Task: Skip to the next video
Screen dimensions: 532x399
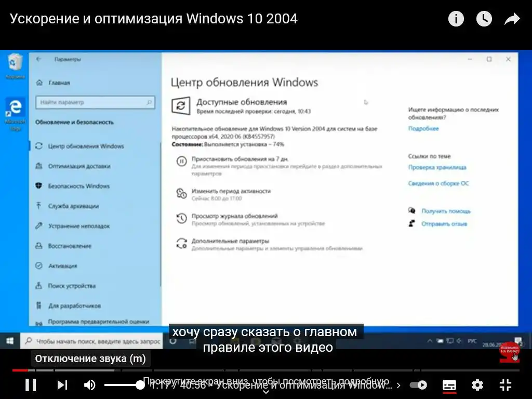Action: (x=62, y=385)
